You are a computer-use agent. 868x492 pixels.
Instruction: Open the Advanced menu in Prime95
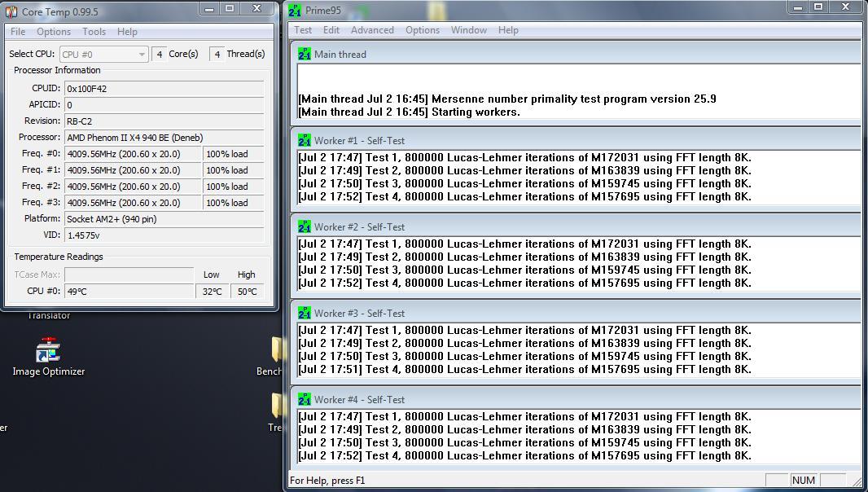(372, 30)
